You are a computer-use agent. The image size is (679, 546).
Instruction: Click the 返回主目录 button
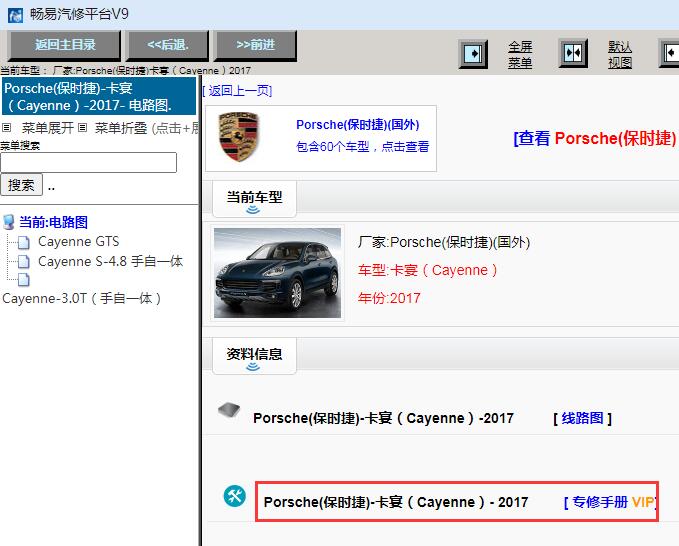[x=64, y=45]
